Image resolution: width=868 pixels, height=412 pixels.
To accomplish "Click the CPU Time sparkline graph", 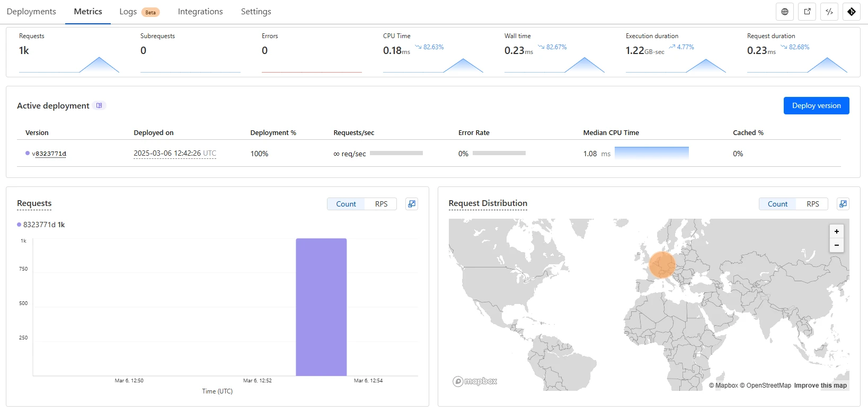I will 433,65.
